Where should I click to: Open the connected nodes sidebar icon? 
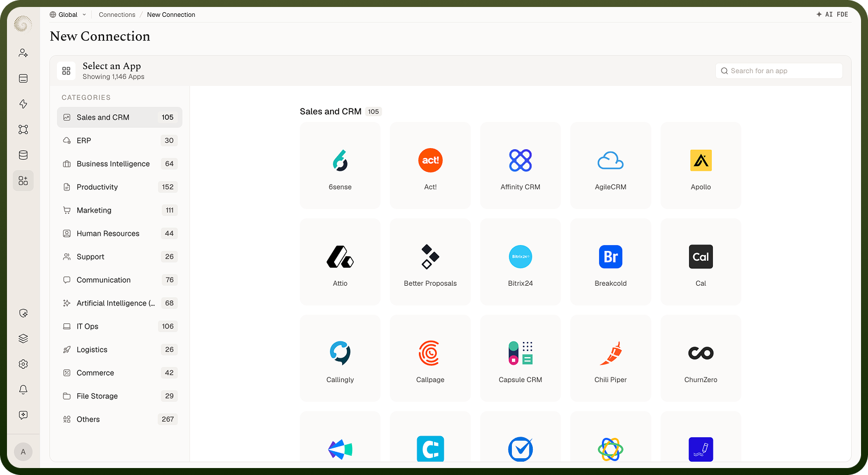[x=23, y=129]
